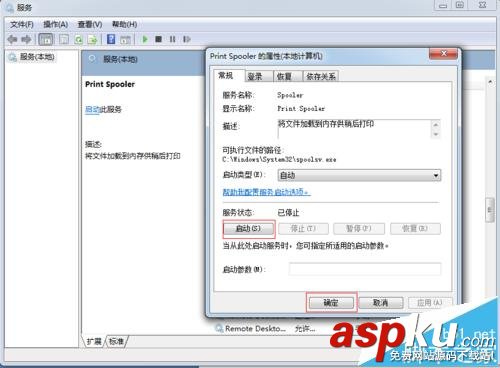Screen dimensions: 500x368
Task: Restart service with toolbar restart icon
Action: coord(187,39)
